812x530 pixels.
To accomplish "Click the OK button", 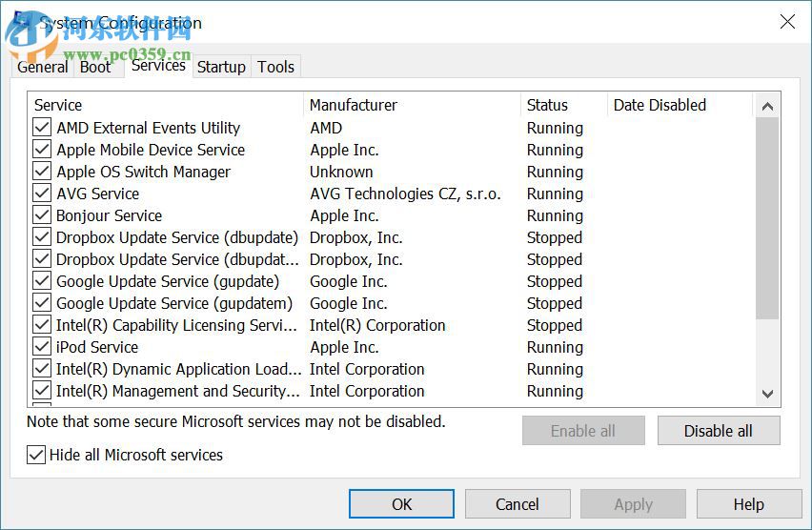I will 401,504.
